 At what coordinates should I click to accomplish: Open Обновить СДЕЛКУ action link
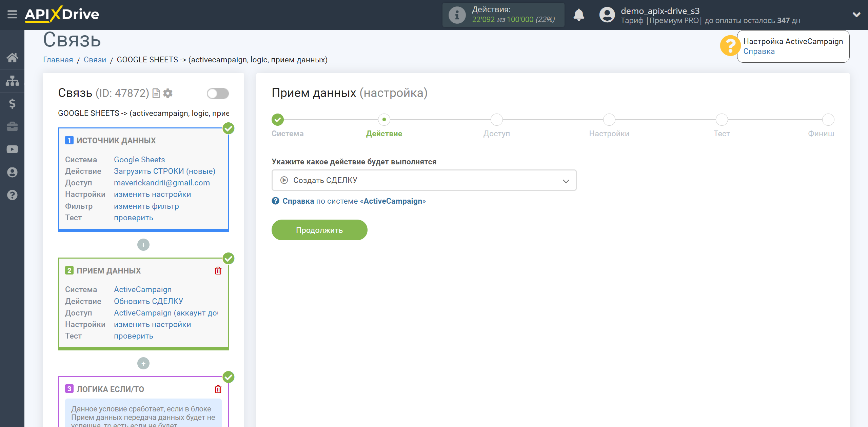click(x=148, y=301)
